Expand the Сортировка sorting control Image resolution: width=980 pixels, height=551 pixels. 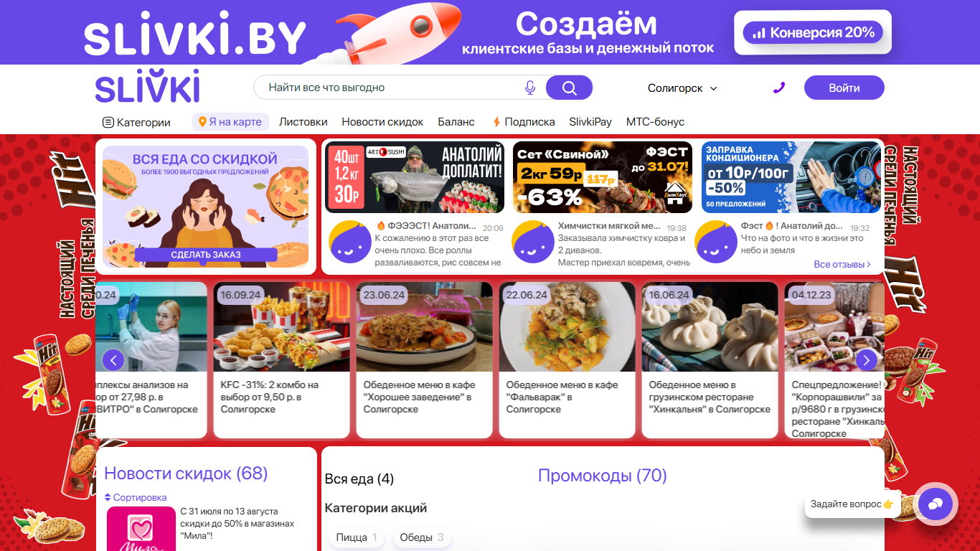tap(136, 497)
